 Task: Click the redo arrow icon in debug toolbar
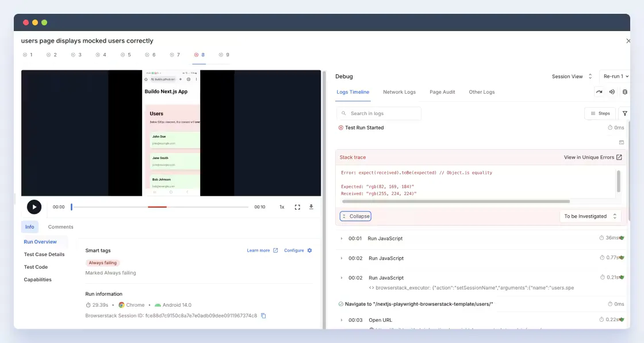pos(599,92)
